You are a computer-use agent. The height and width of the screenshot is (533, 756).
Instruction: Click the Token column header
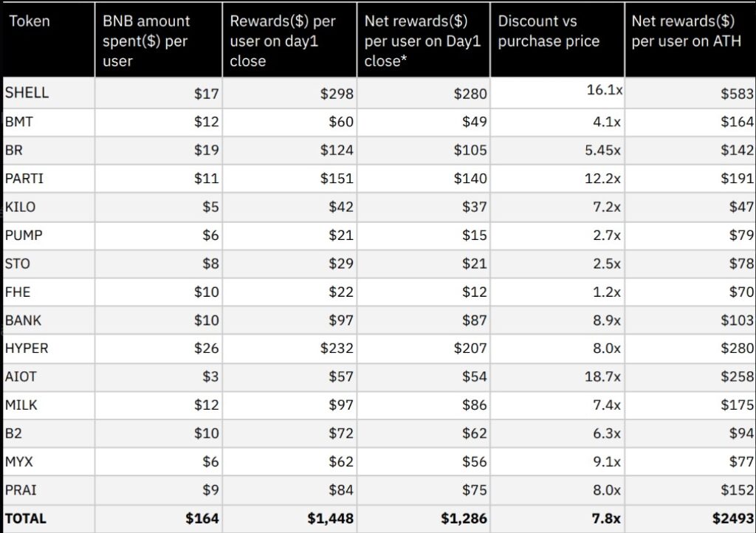click(30, 21)
